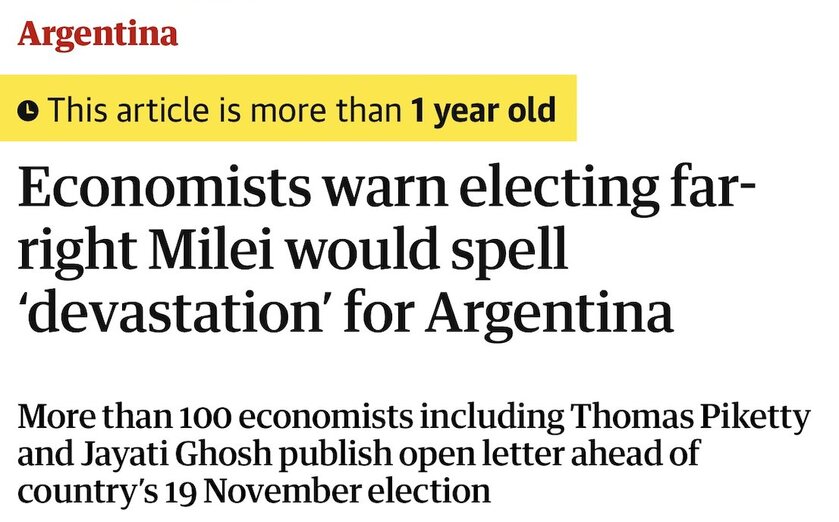Click the bold "1 year old" text
This screenshot has width=839, height=522.
(x=483, y=109)
